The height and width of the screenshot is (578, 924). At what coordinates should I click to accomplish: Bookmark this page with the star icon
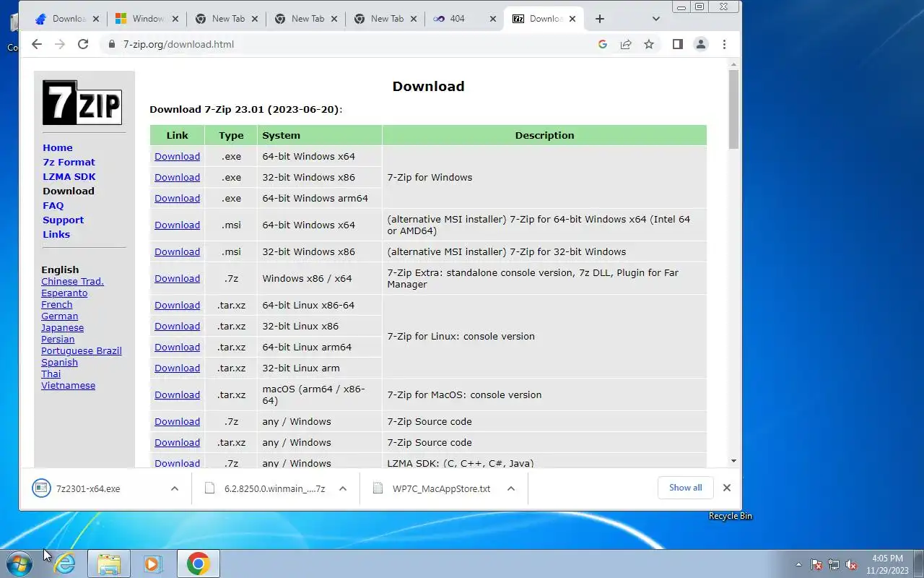point(649,44)
